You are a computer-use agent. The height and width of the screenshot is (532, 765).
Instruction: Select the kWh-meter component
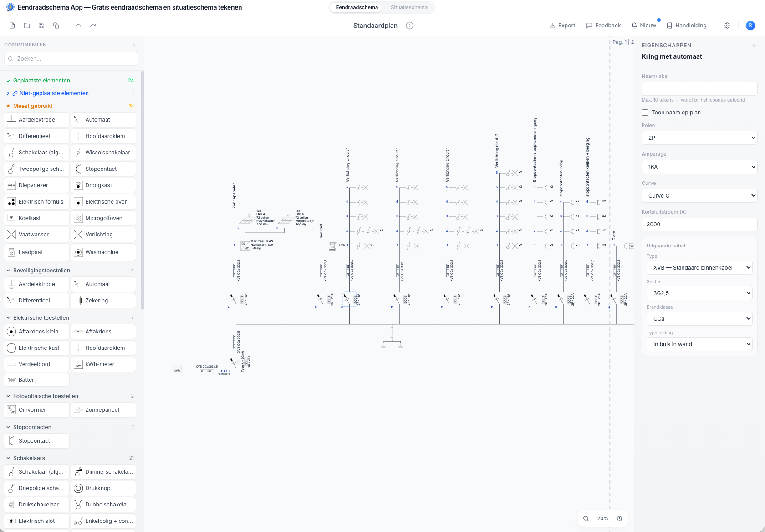point(103,364)
